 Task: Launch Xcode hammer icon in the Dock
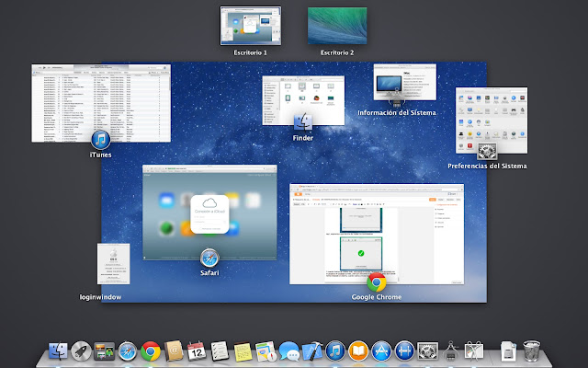312,351
